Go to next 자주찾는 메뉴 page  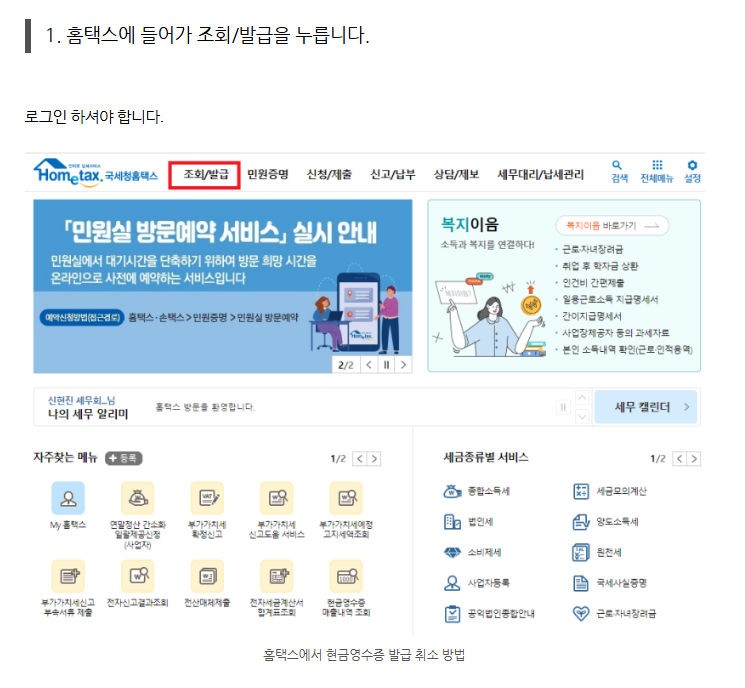(x=374, y=459)
